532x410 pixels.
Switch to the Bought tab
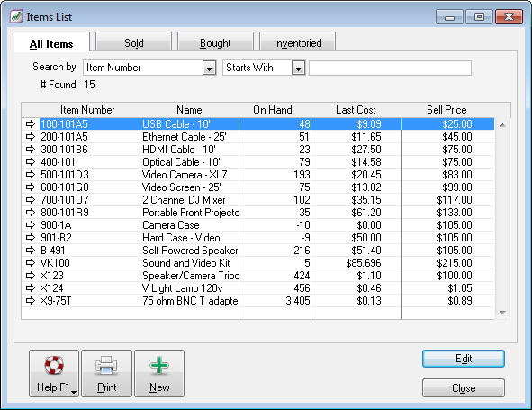coord(215,42)
